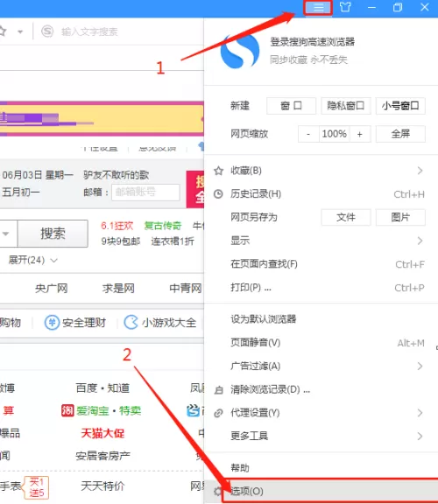The image size is (438, 504).
Task: Open the 求是网 link
Action: [118, 289]
